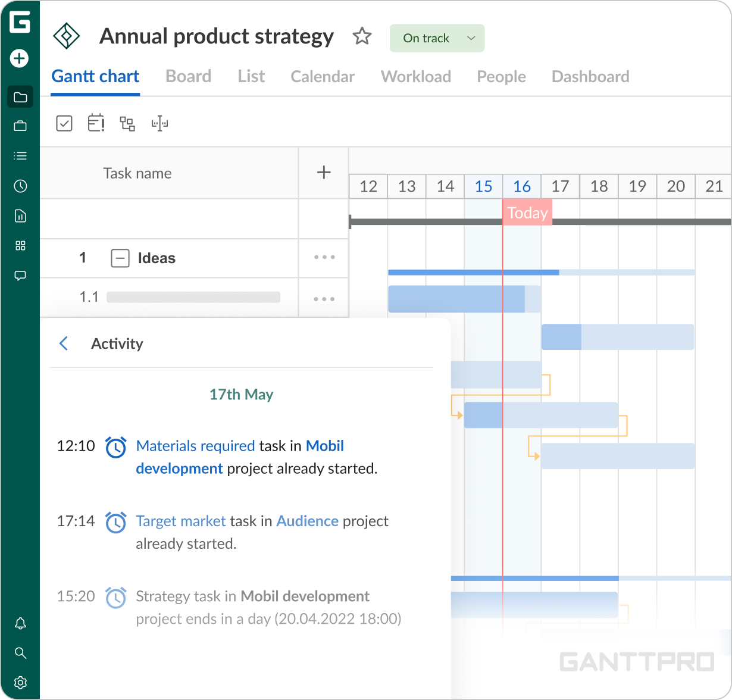This screenshot has width=732, height=700.
Task: Open the chat bubble sidebar icon
Action: 20,276
